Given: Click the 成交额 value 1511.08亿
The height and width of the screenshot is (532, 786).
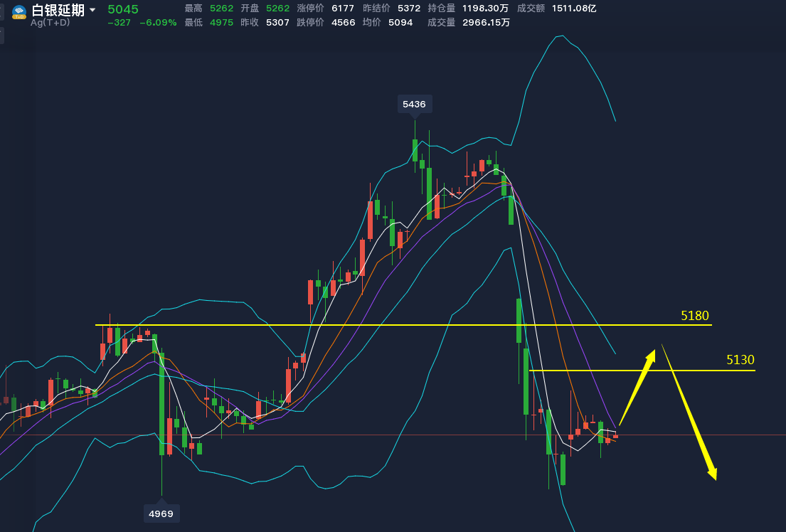Looking at the screenshot, I should click(x=574, y=9).
